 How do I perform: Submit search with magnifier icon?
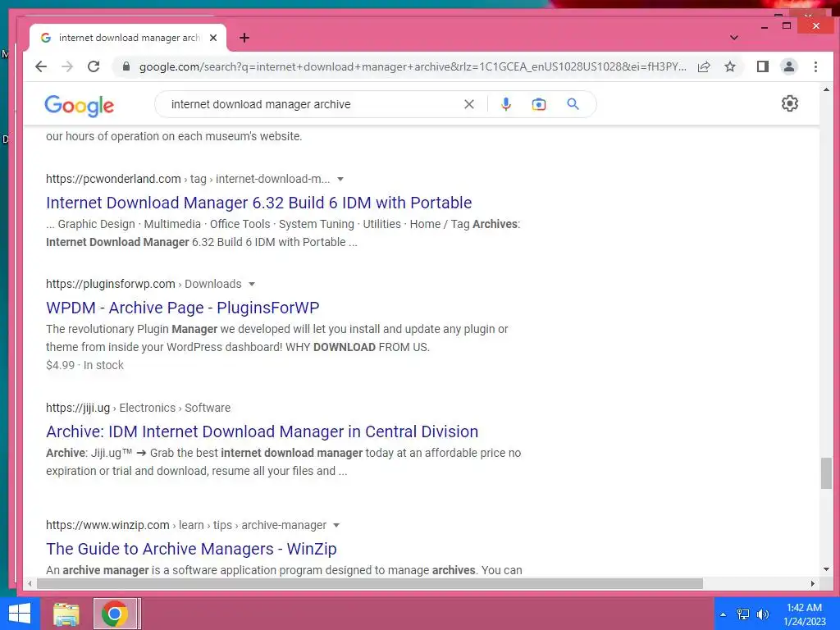573,104
